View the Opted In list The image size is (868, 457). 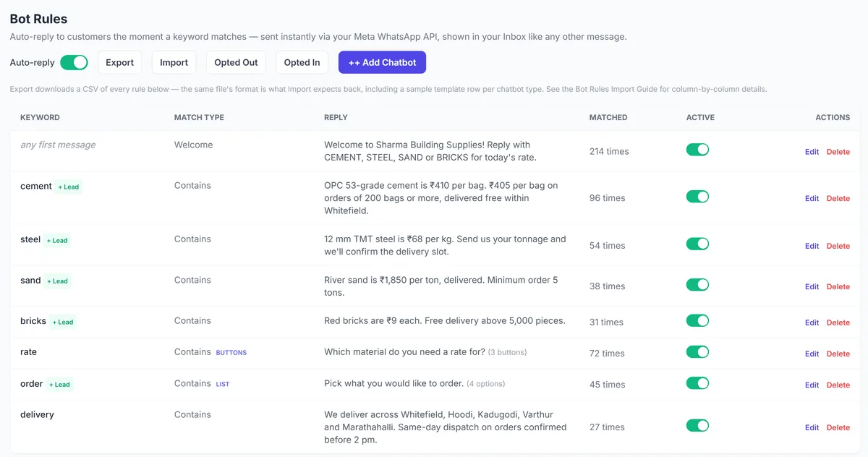pyautogui.click(x=302, y=62)
